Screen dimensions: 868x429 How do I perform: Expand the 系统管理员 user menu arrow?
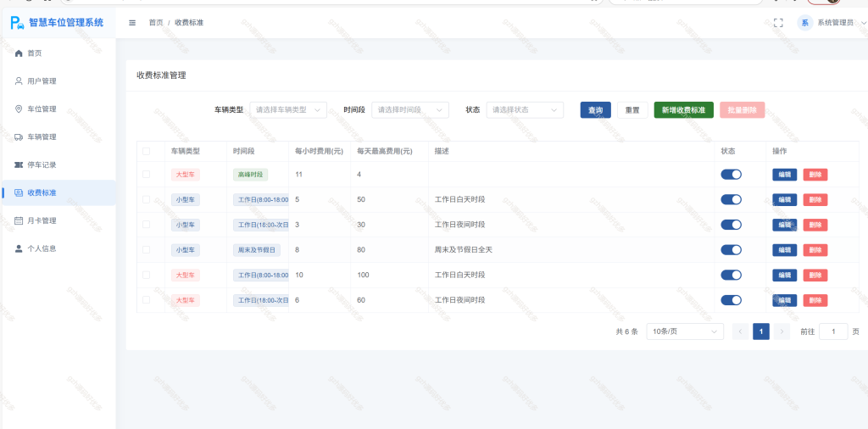click(864, 23)
